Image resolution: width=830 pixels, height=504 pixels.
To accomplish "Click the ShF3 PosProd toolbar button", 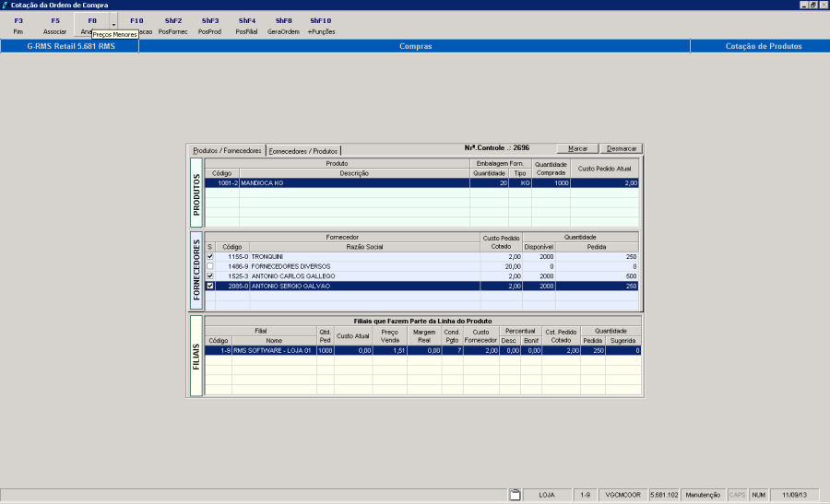I will click(x=209, y=26).
